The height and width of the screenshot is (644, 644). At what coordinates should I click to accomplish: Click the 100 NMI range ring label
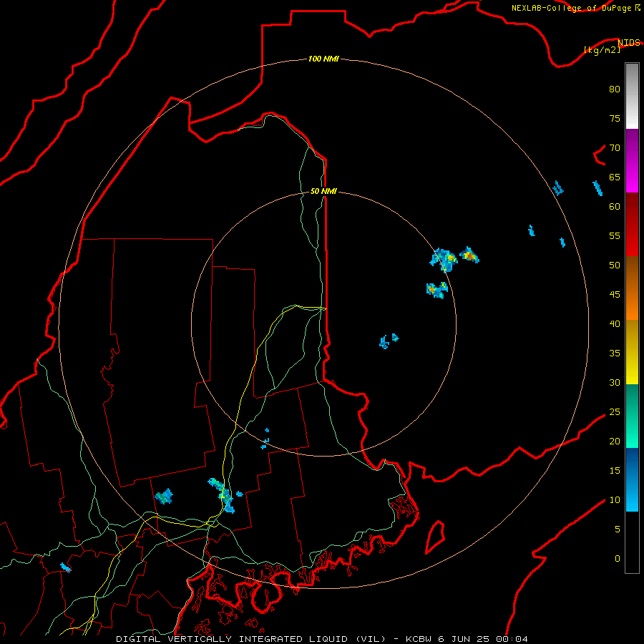(323, 59)
